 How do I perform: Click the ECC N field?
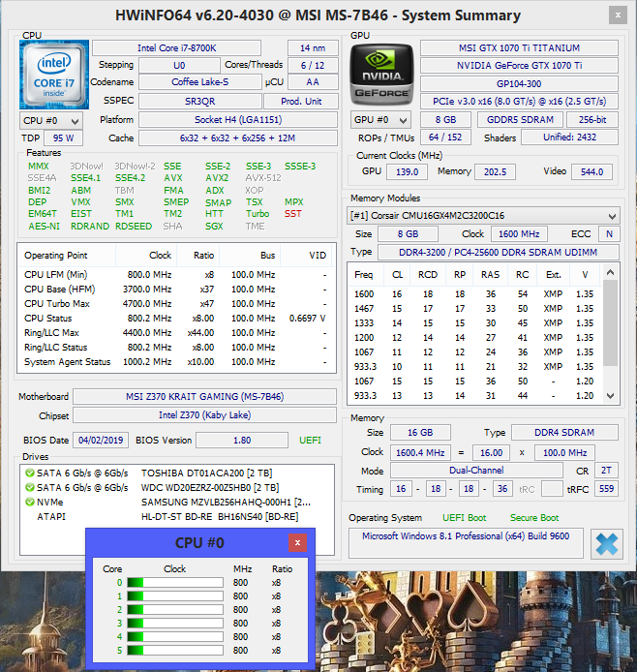609,234
